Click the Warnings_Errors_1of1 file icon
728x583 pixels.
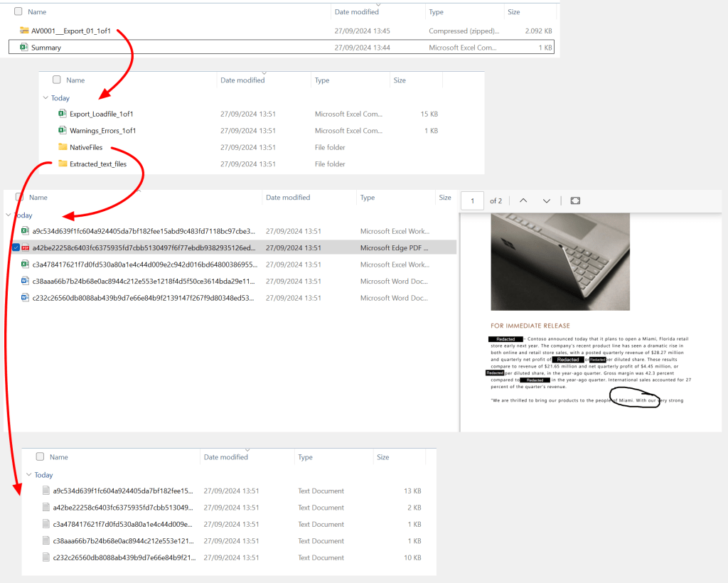pos(63,130)
